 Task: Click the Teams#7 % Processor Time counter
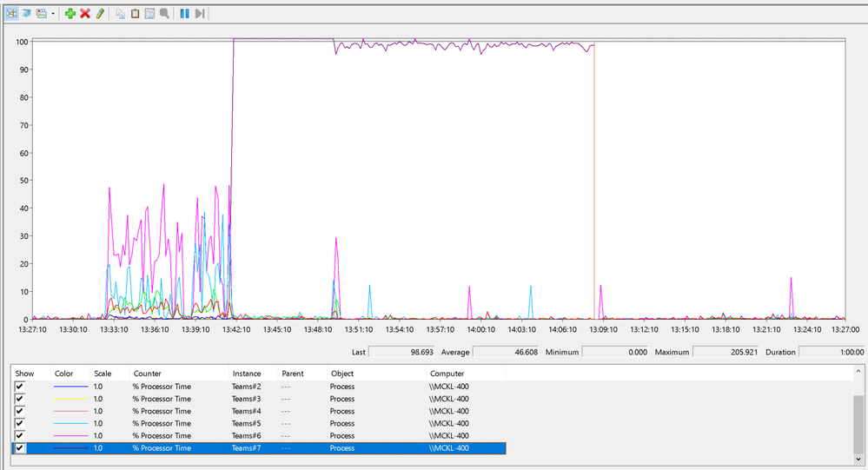pos(162,448)
